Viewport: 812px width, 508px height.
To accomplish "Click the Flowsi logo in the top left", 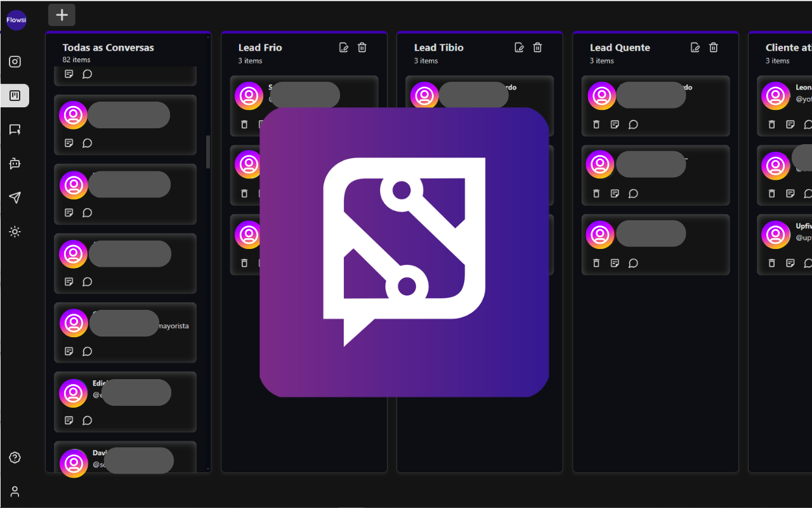I will click(x=16, y=20).
